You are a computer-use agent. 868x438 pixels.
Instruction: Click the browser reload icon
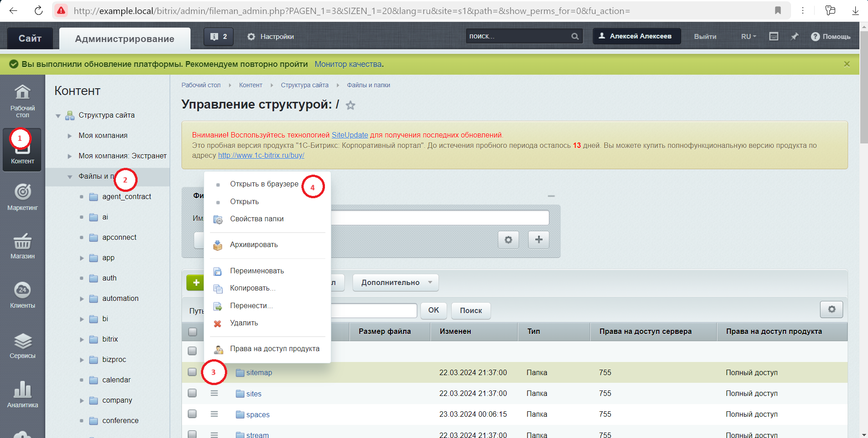point(38,10)
